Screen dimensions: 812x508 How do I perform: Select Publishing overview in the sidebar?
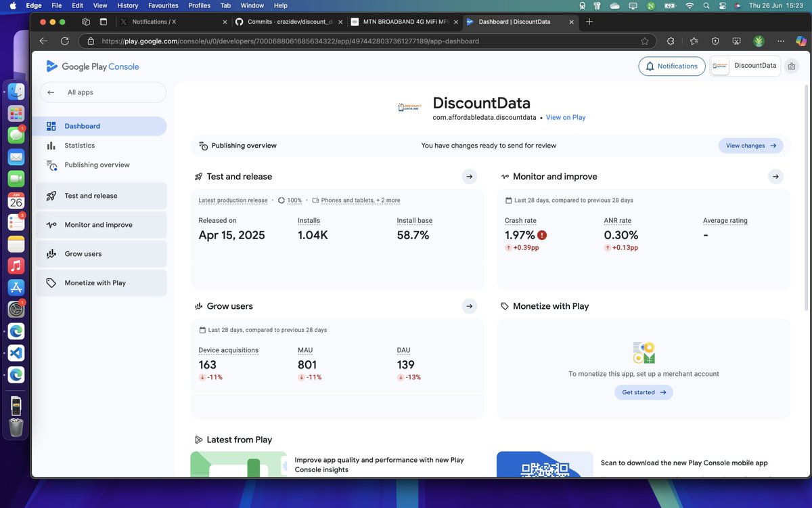pos(101,165)
